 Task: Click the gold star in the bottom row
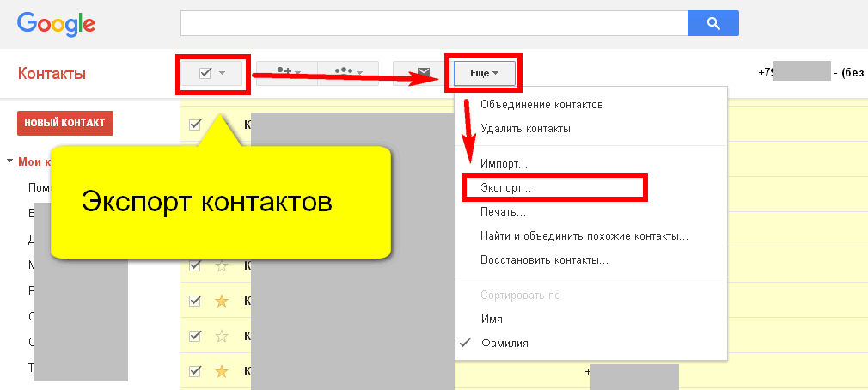pos(221,371)
